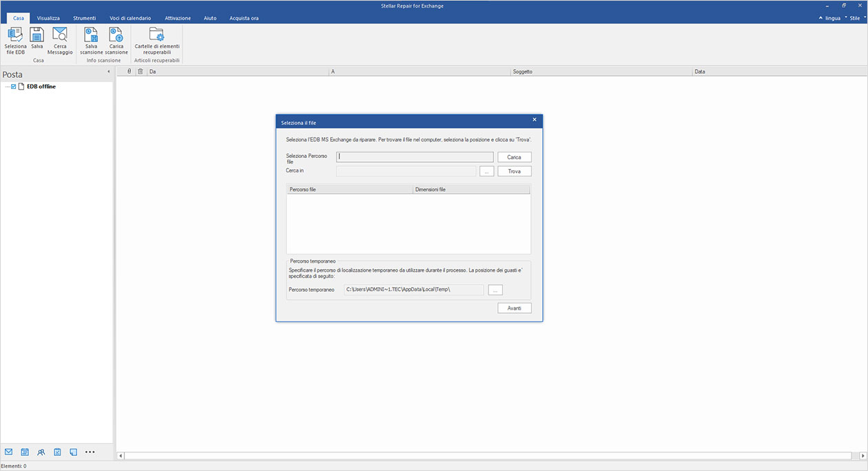Switch to Tasks view icon in bottom bar
This screenshot has height=471, width=868.
click(x=57, y=452)
